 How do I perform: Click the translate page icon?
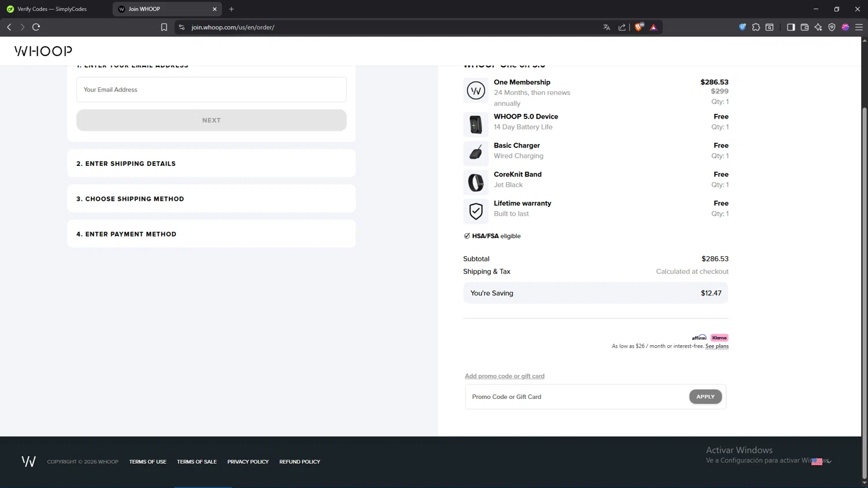point(606,27)
